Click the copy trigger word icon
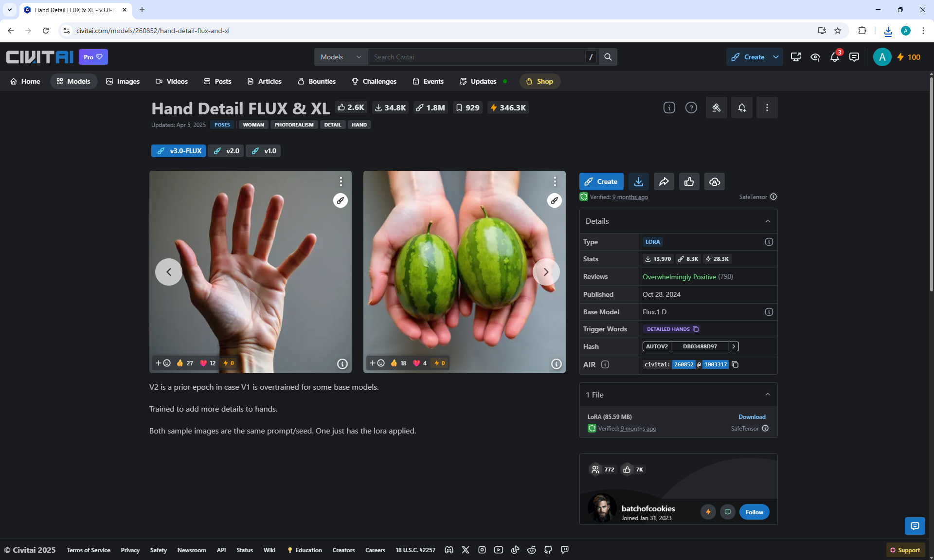Viewport: 934px width, 560px height. 696,329
